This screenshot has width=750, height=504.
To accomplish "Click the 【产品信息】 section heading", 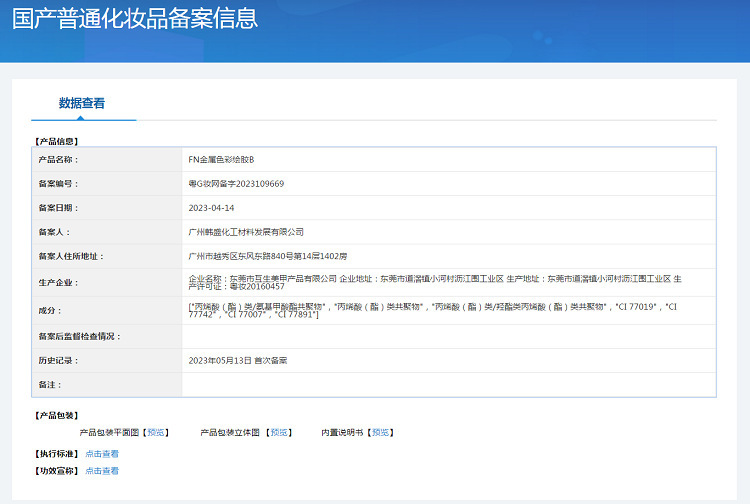I will (56, 142).
